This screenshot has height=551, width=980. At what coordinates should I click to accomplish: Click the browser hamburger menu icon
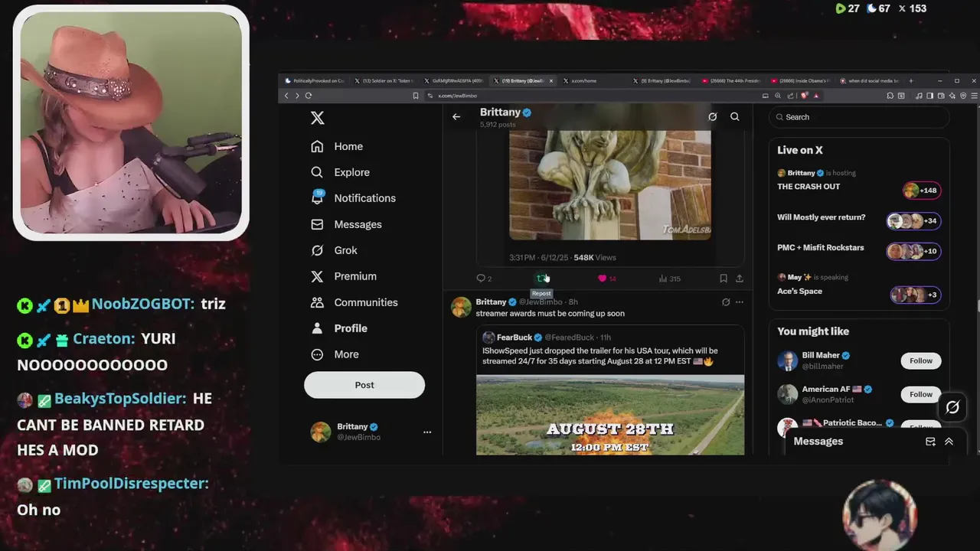pos(974,96)
